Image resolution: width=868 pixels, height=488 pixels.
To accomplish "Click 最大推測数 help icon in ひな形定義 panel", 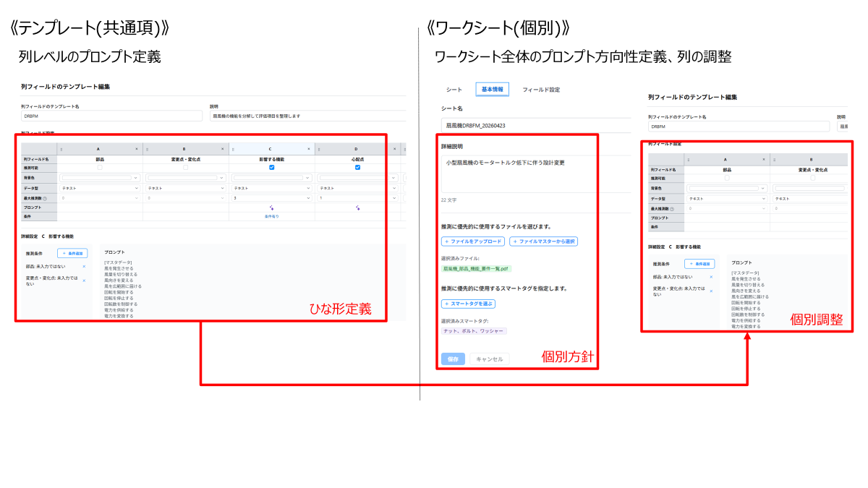I will [45, 197].
